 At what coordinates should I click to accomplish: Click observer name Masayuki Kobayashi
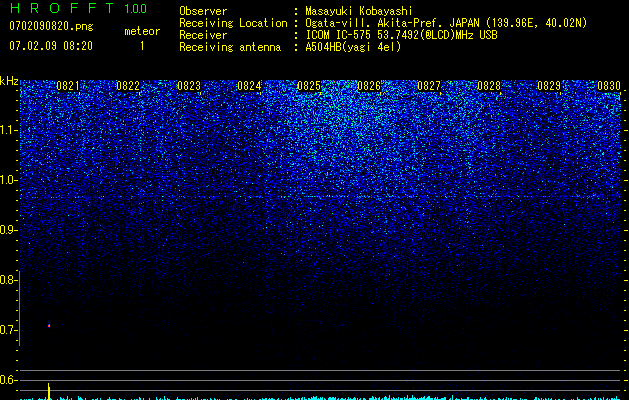tap(359, 11)
